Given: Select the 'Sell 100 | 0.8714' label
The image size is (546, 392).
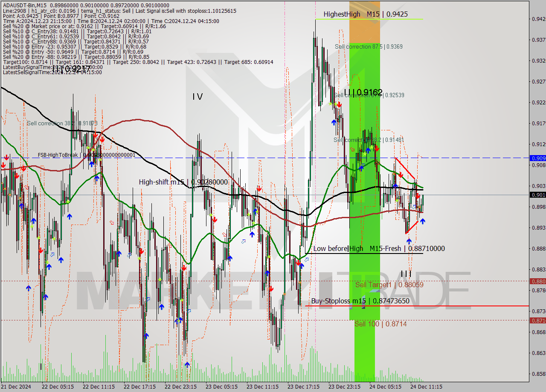Looking at the screenshot, I should click(x=380, y=324).
